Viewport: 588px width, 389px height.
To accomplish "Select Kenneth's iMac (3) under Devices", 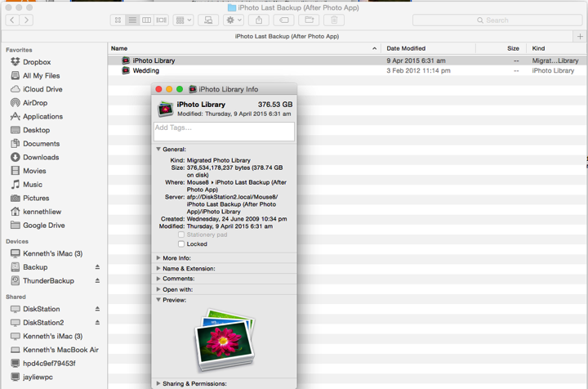I will [52, 253].
